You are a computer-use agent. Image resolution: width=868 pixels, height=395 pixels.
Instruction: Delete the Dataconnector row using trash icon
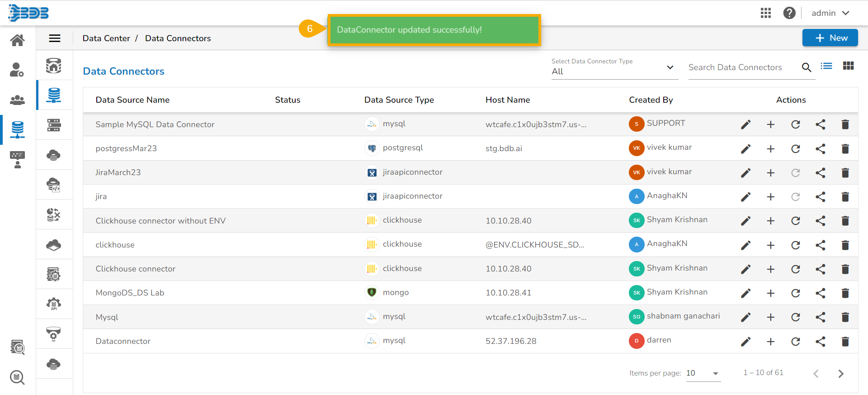[845, 342]
